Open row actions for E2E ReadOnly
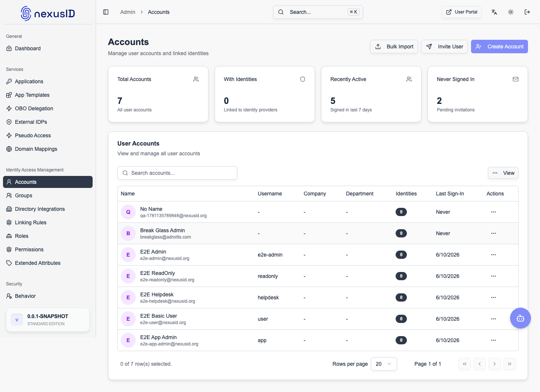540x392 pixels. (493, 276)
